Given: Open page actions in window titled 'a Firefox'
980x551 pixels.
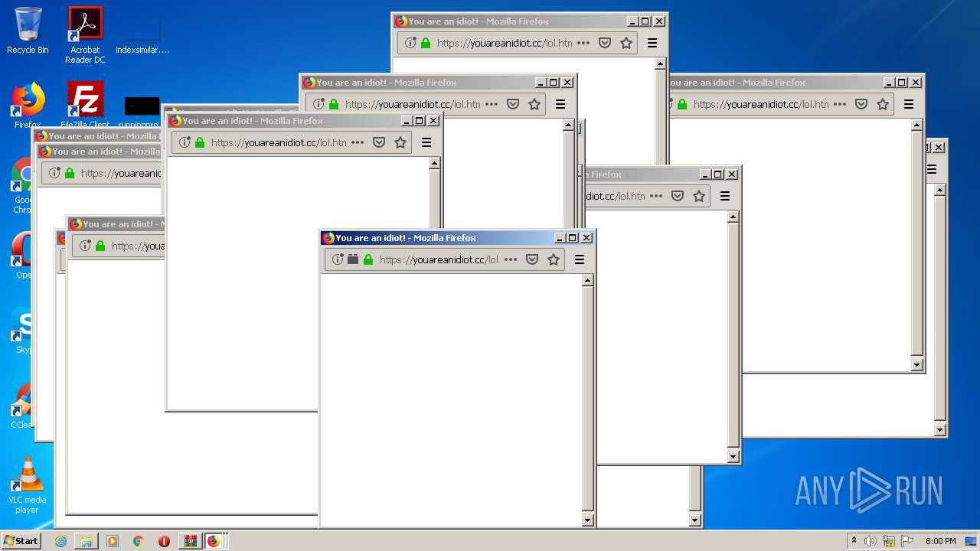Looking at the screenshot, I should pos(656,196).
